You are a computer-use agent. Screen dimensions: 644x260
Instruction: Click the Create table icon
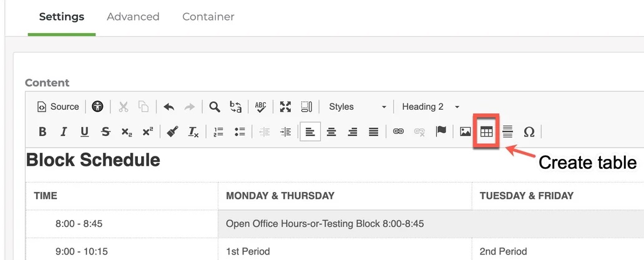[x=486, y=132]
